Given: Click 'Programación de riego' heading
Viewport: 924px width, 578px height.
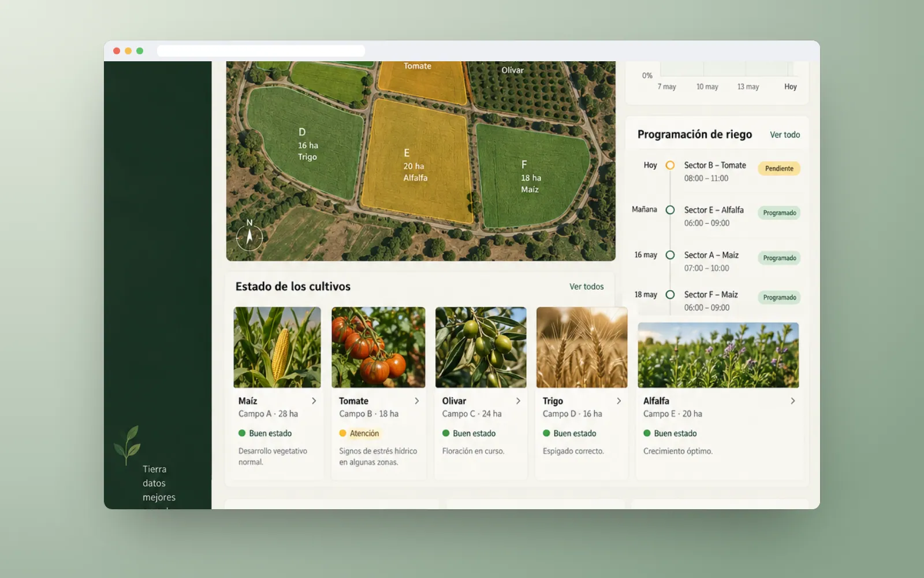Looking at the screenshot, I should [695, 135].
